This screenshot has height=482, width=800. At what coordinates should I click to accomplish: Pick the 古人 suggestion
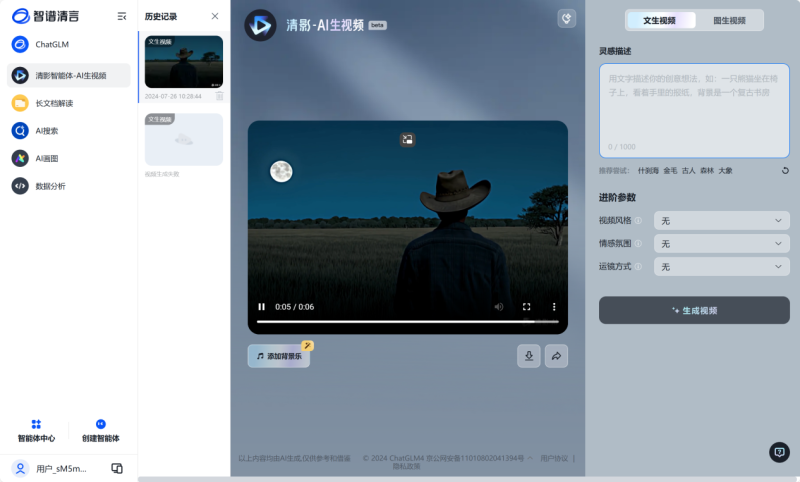(689, 170)
